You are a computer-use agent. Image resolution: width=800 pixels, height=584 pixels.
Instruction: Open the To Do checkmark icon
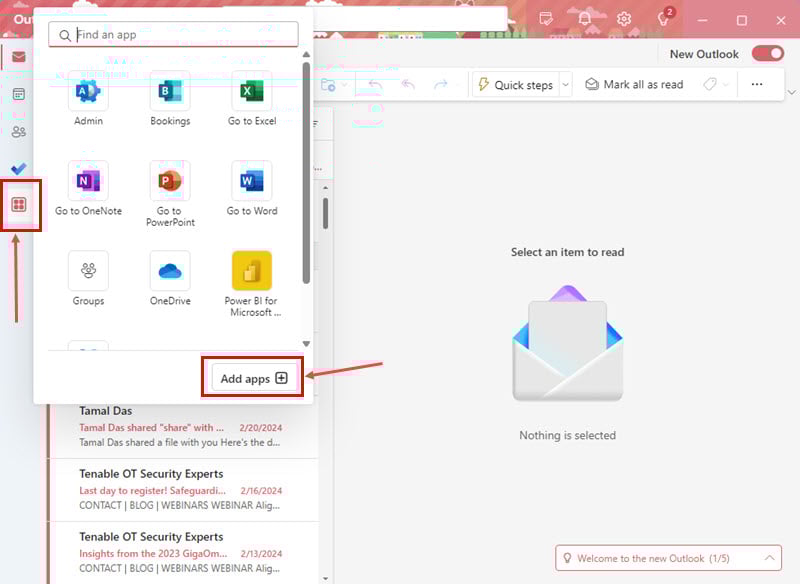pos(19,168)
